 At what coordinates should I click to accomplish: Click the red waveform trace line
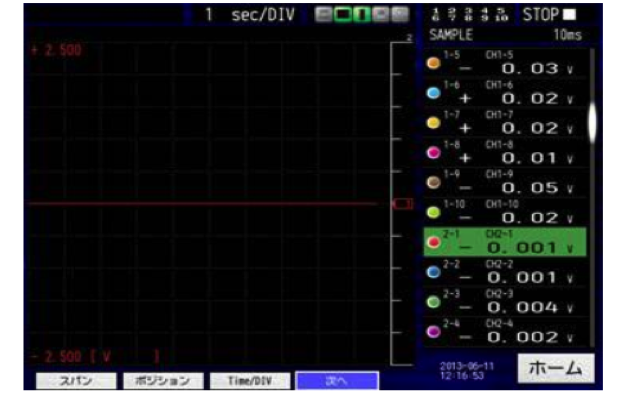pos(203,204)
